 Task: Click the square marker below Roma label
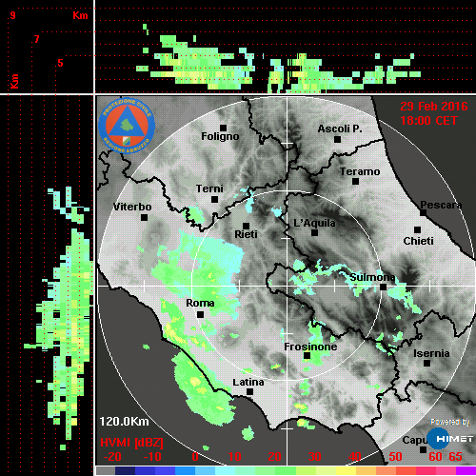coord(200,315)
